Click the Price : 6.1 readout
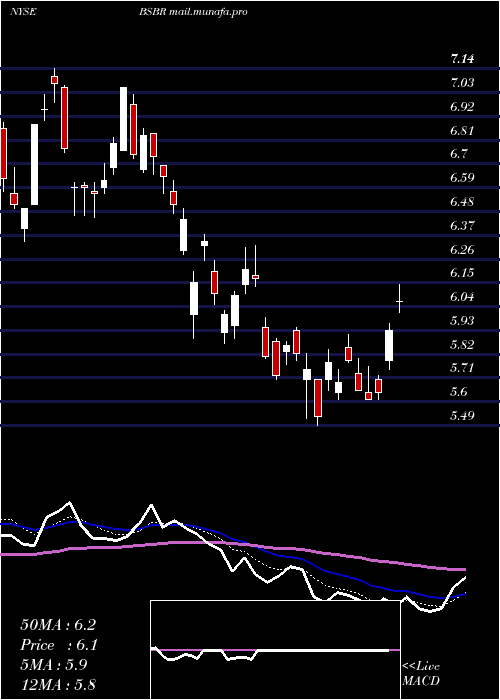Image resolution: width=500 pixels, height=700 pixels. pos(59,645)
